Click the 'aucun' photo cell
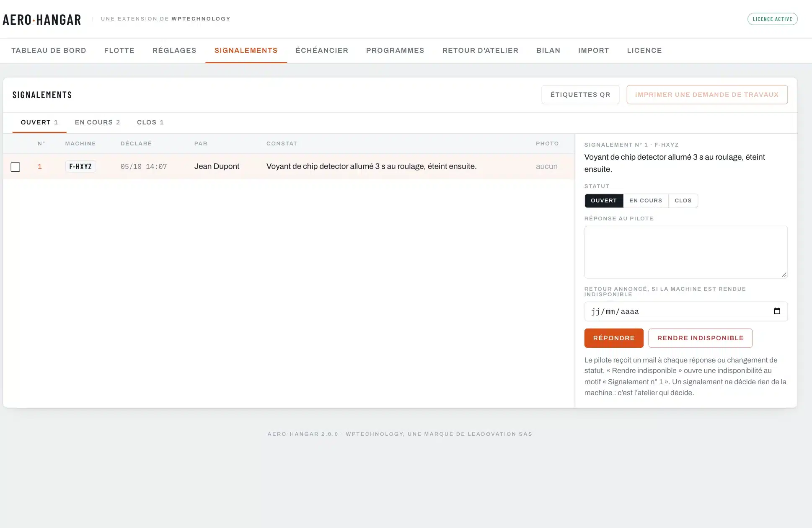Viewport: 812px width, 528px height. point(546,166)
